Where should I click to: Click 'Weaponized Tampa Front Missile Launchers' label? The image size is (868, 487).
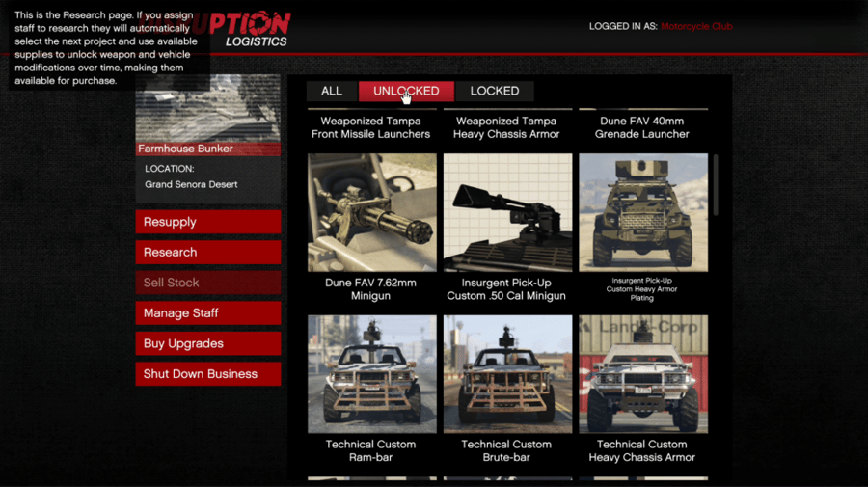pos(371,128)
